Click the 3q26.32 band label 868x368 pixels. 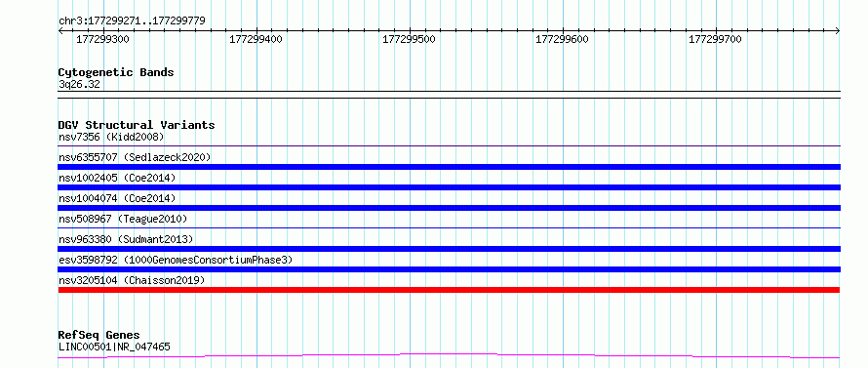point(79,85)
